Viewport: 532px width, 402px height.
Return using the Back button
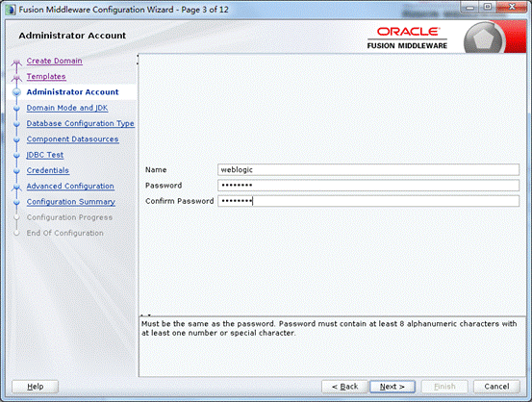(344, 387)
